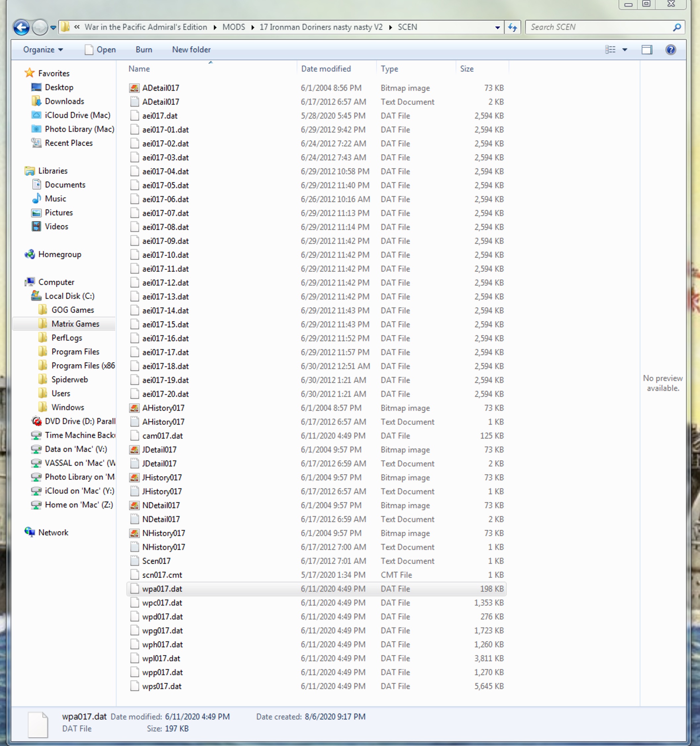The height and width of the screenshot is (746, 700).
Task: Click Date created value in details pane
Action: click(x=335, y=717)
